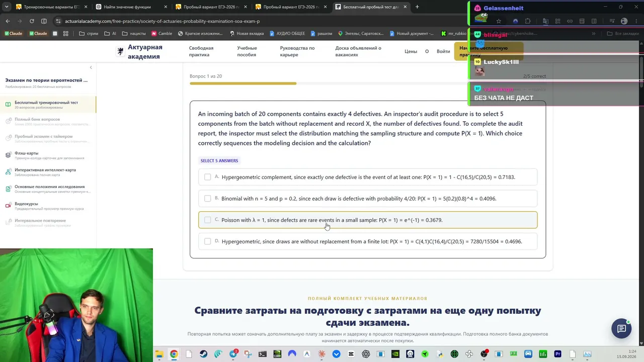Open the 'рашизм' document bookmark

(321, 34)
